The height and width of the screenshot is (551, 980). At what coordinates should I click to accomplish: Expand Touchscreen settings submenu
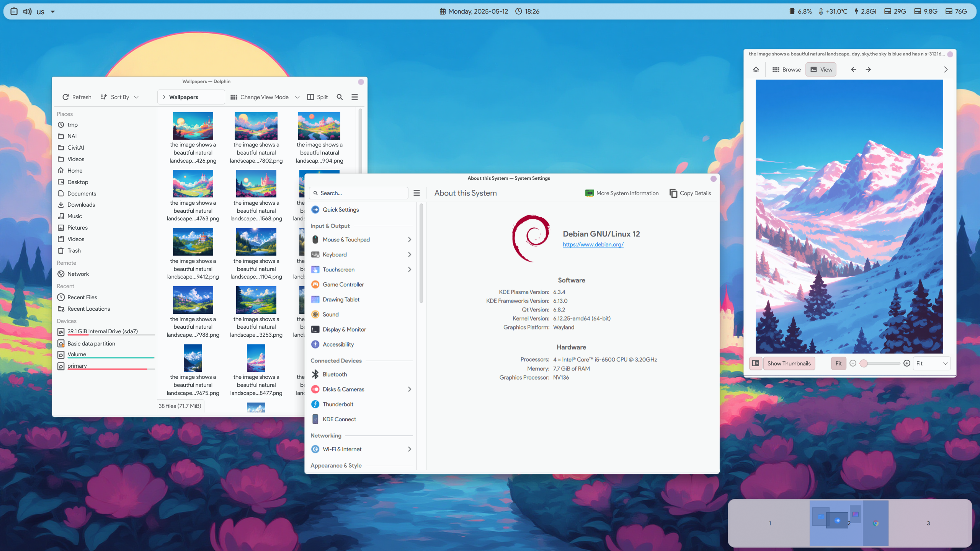point(410,269)
